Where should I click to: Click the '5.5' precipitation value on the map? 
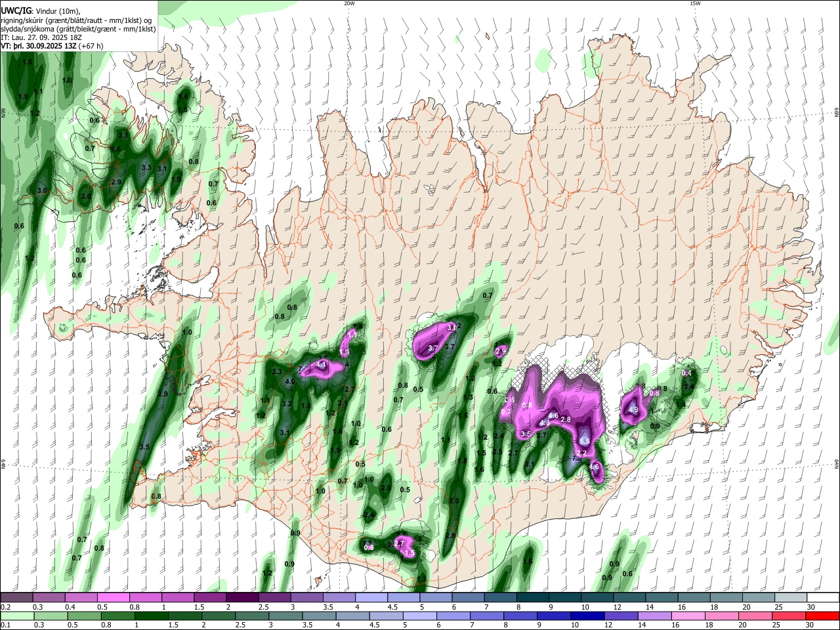(585, 441)
